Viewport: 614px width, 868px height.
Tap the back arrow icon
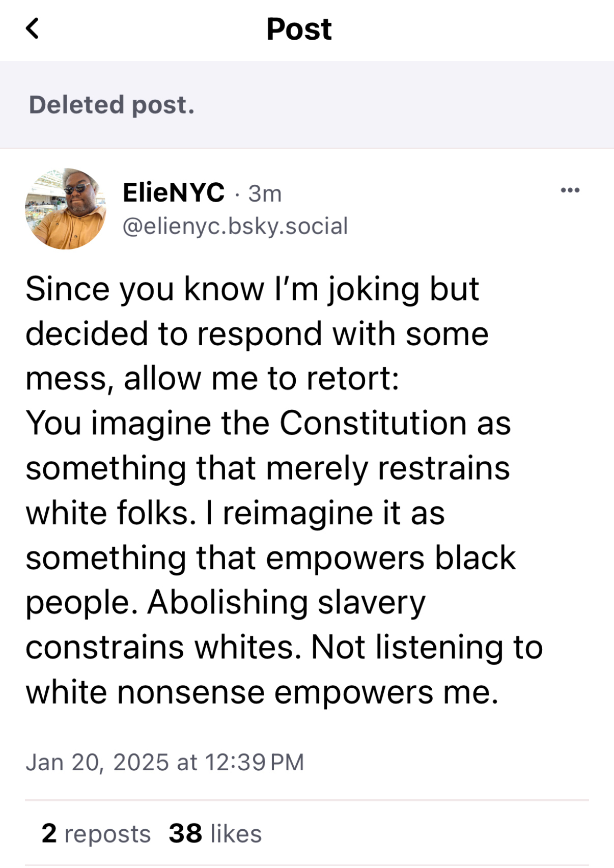click(x=32, y=29)
